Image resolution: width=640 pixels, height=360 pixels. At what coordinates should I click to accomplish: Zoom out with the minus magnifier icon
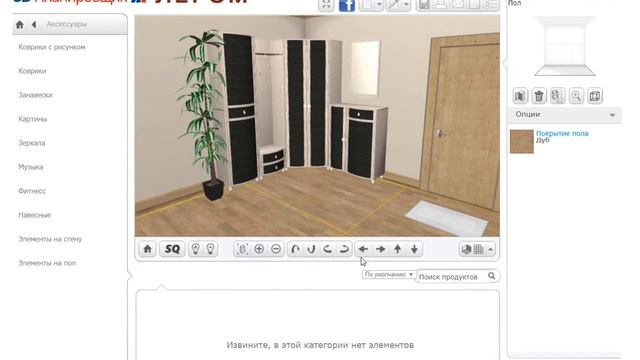pyautogui.click(x=276, y=249)
